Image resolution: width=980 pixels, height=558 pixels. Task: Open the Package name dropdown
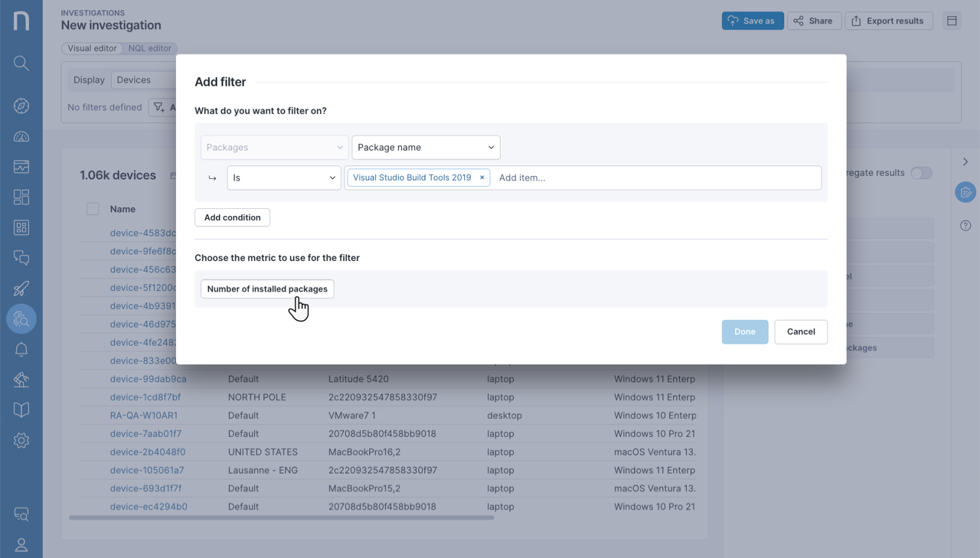[426, 147]
